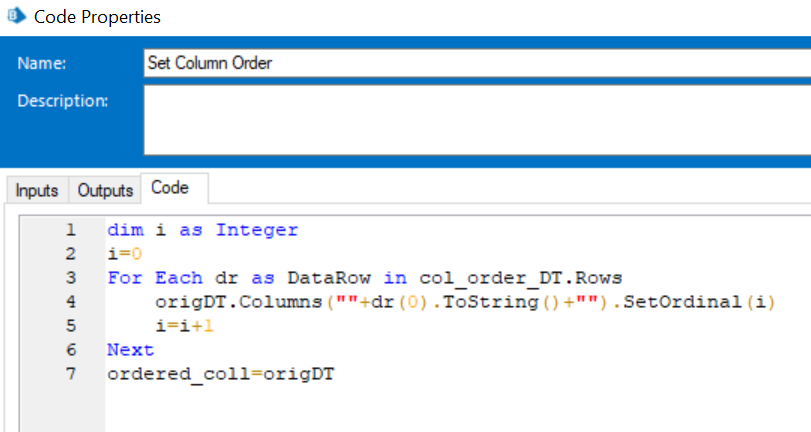Image resolution: width=811 pixels, height=432 pixels.
Task: Click line number 7 in the gutter
Action: click(71, 374)
